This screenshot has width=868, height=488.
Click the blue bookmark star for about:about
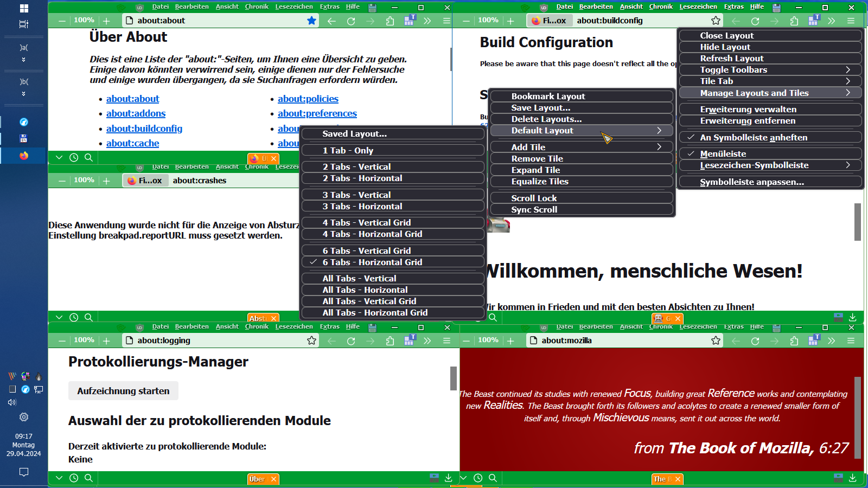[311, 21]
